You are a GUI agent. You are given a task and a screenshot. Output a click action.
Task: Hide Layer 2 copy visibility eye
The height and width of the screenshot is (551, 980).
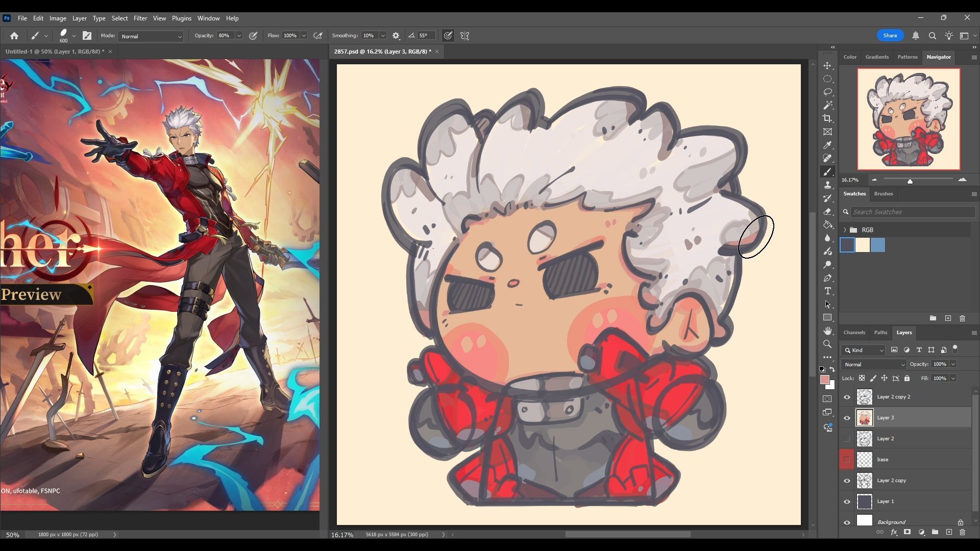point(847,481)
